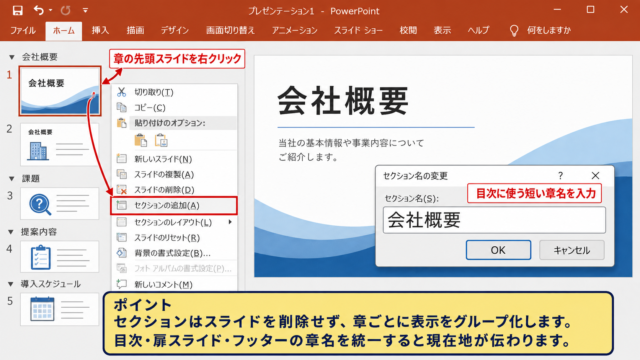Open the 表示 ribbon tab
Viewport: 640px width, 360px height.
tap(442, 30)
